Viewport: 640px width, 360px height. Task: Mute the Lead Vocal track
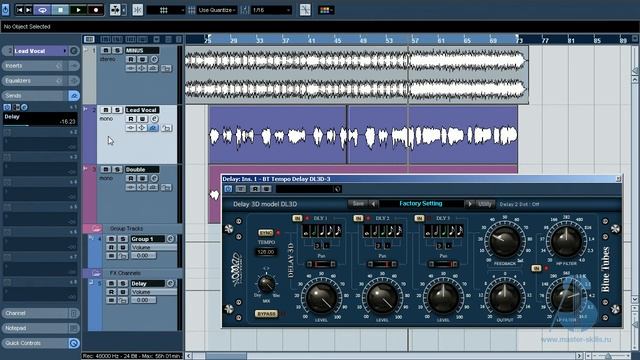point(106,110)
